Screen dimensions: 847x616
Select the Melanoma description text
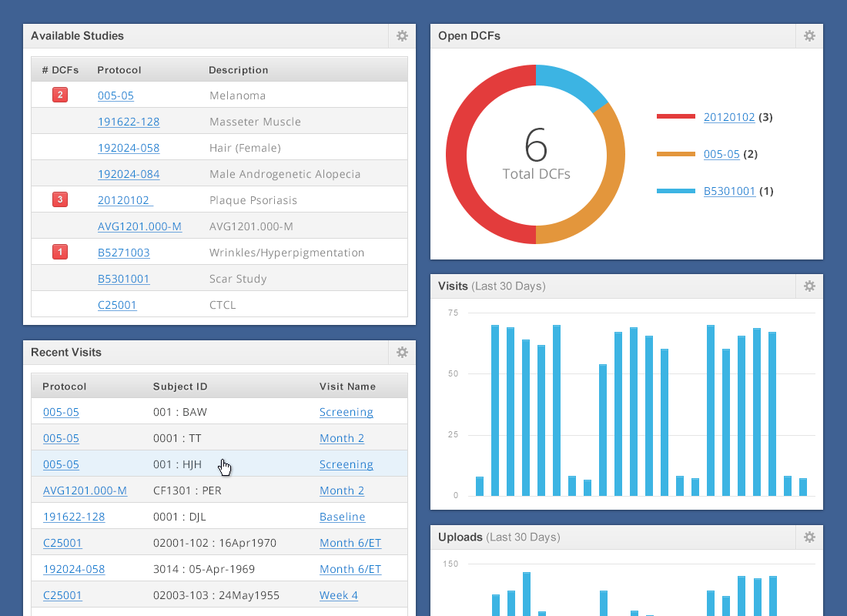tap(238, 95)
